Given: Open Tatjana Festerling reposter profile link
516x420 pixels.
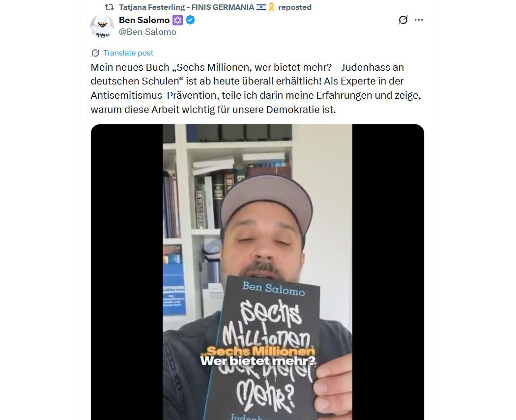Looking at the screenshot, I should tap(186, 7).
